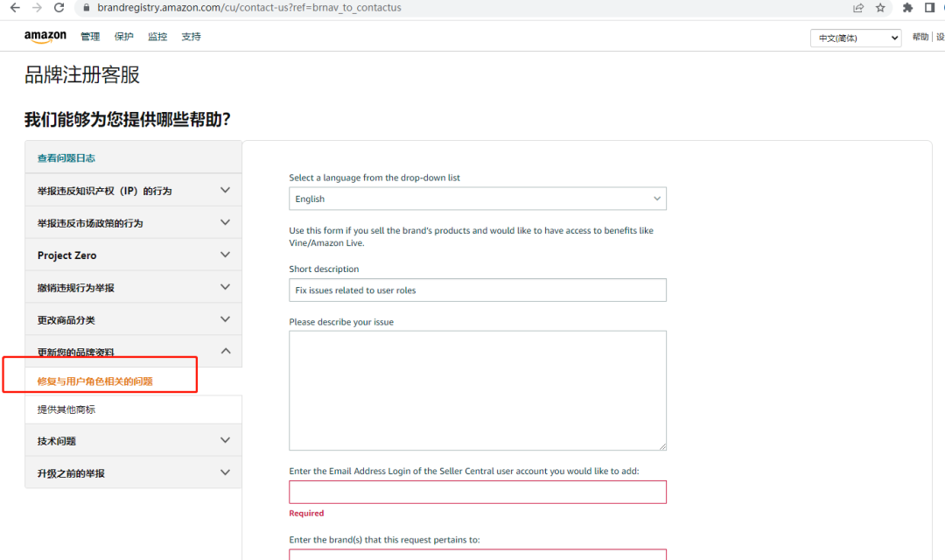Expand the Project Zero section

tap(133, 255)
